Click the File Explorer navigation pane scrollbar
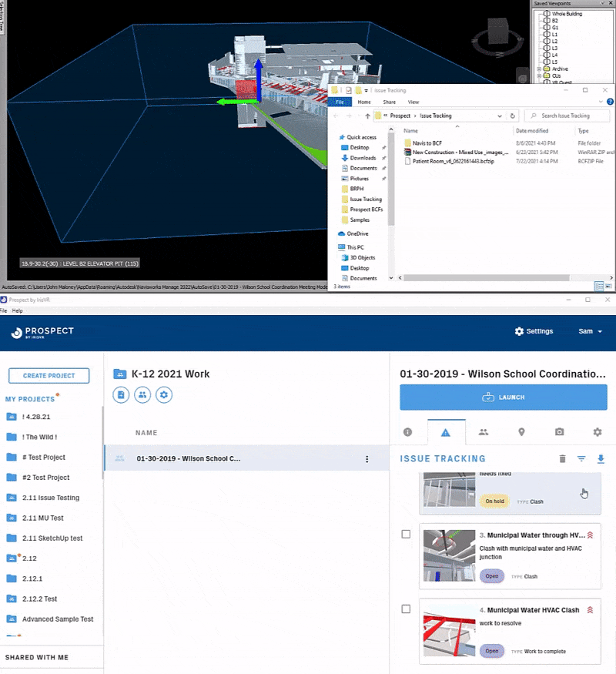 click(x=391, y=179)
